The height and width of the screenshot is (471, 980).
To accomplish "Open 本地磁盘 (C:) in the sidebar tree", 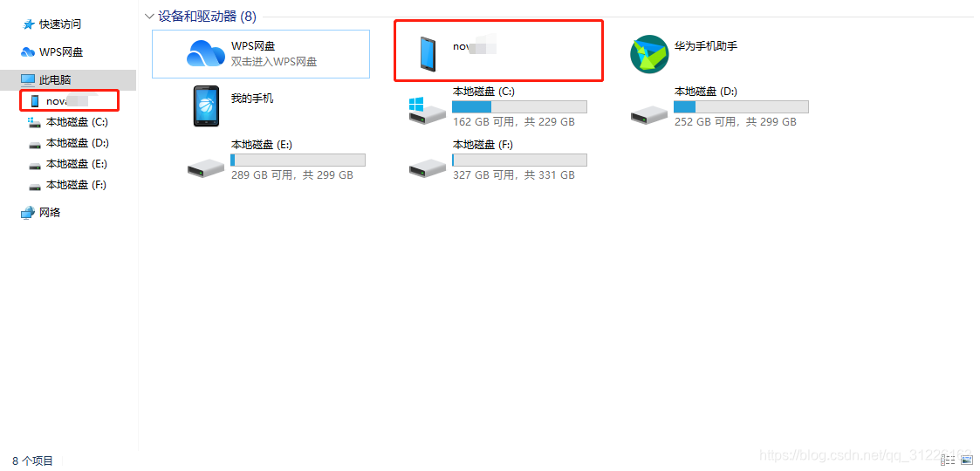I will (69, 122).
